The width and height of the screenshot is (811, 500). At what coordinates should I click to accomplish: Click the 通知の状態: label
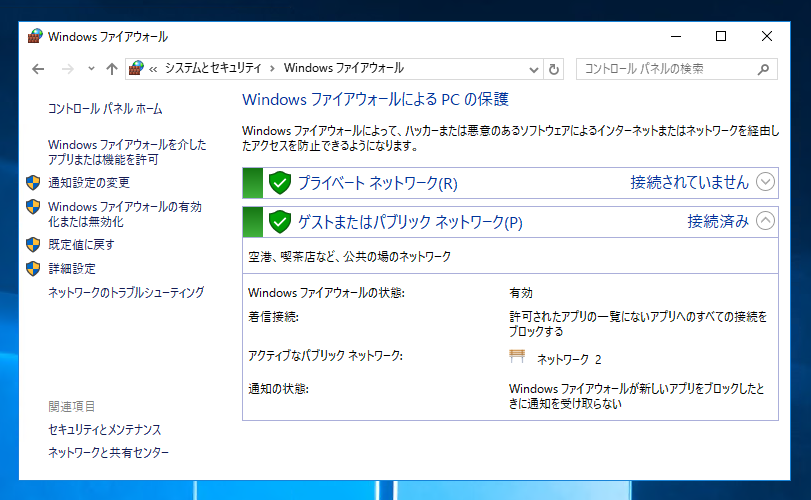[x=279, y=389]
